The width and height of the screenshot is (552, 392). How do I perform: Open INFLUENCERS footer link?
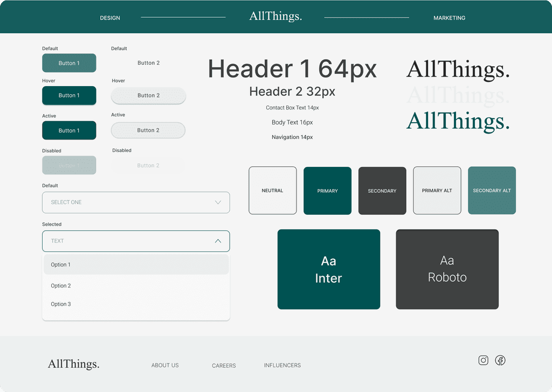(282, 365)
